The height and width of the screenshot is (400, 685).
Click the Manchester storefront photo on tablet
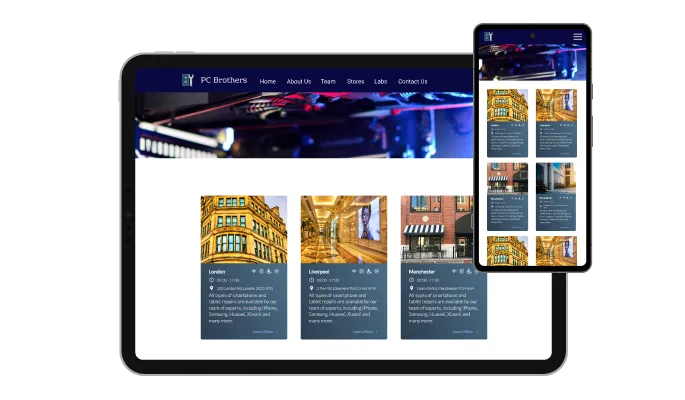pyautogui.click(x=443, y=229)
